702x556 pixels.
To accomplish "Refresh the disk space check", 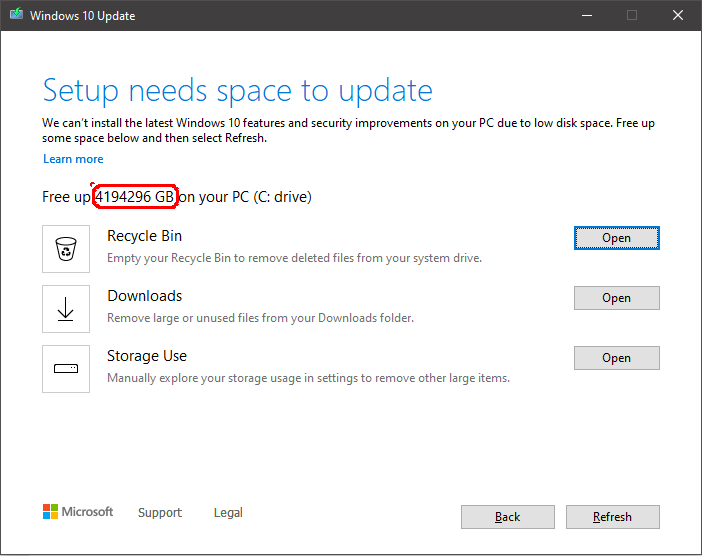I will [612, 517].
